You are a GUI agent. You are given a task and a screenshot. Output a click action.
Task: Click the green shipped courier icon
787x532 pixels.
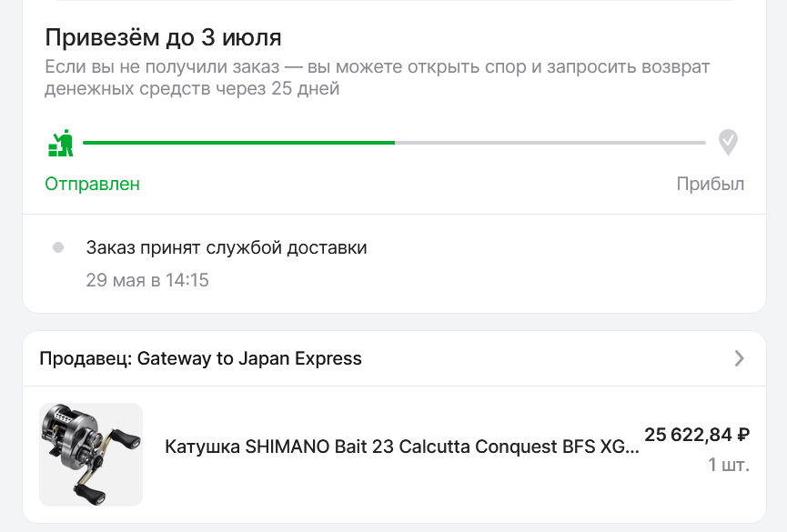click(61, 143)
